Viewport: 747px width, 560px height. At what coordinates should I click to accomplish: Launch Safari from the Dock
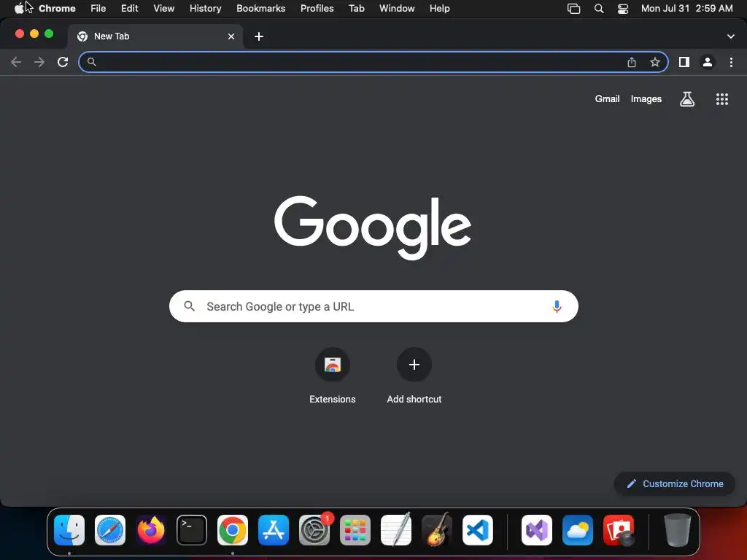tap(110, 530)
